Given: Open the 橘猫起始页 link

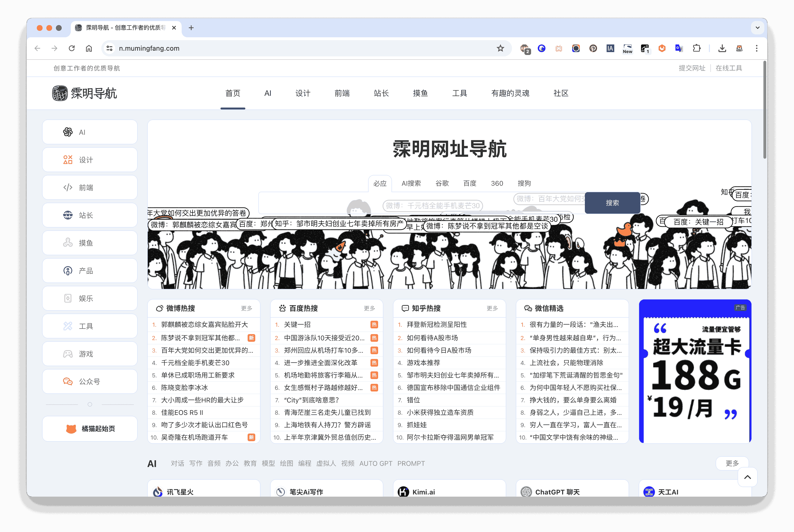Looking at the screenshot, I should tap(90, 429).
